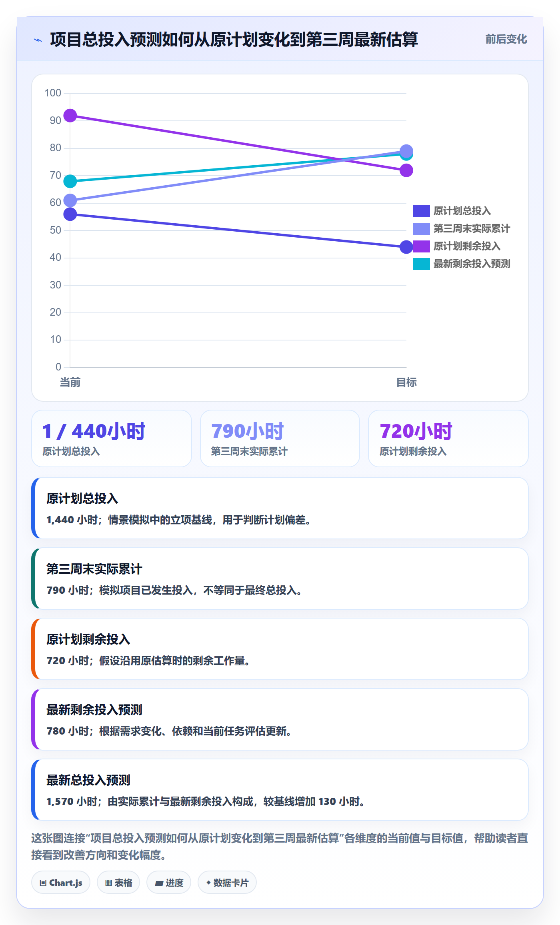This screenshot has width=560, height=925.
Task: Select the 表格 tag
Action: (x=118, y=882)
